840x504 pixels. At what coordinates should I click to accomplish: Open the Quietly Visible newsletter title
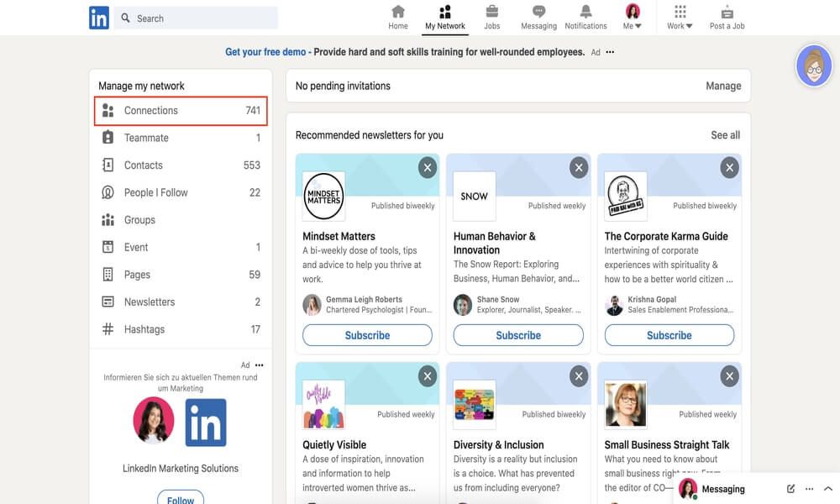334,444
